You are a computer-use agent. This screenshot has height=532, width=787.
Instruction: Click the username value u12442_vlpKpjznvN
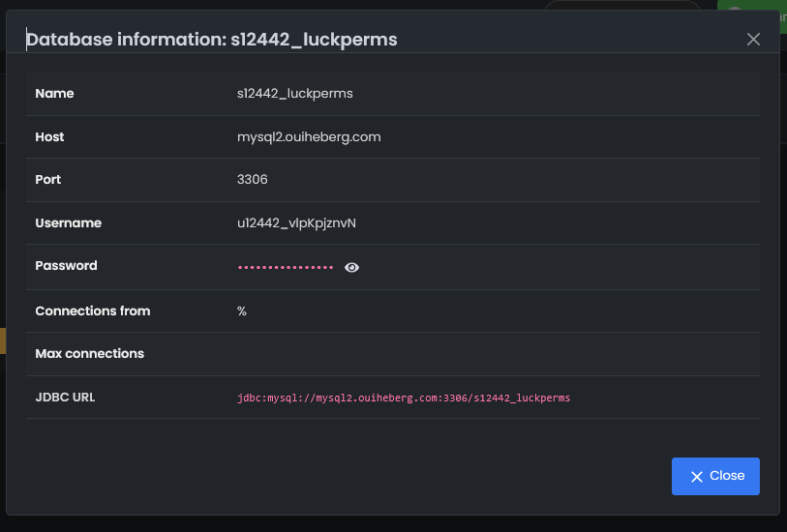click(296, 223)
